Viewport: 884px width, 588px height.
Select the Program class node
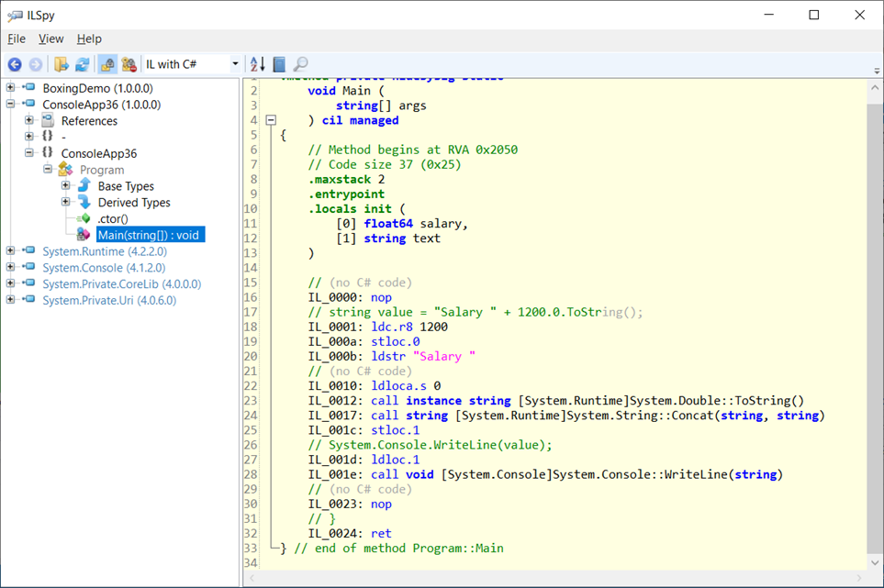[x=101, y=170]
